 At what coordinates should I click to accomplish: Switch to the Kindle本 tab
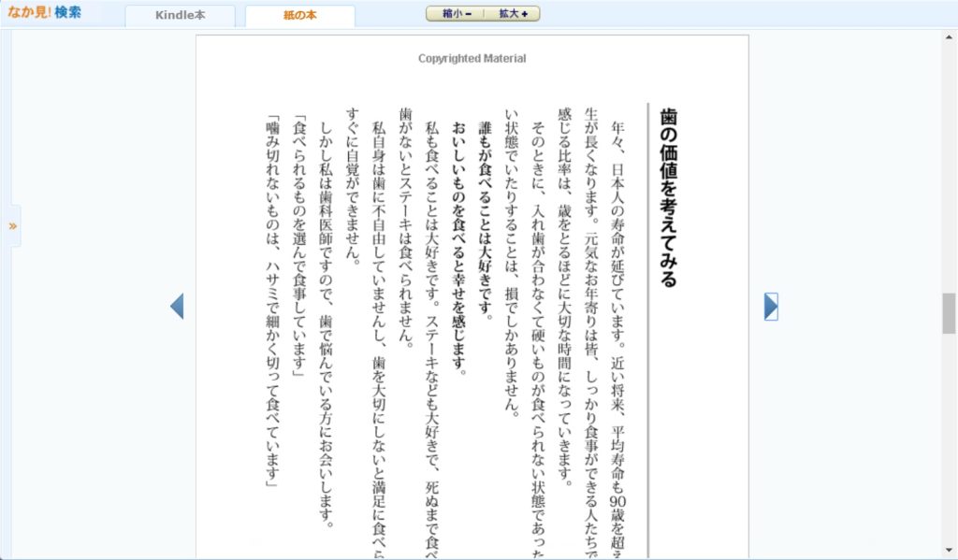180,15
